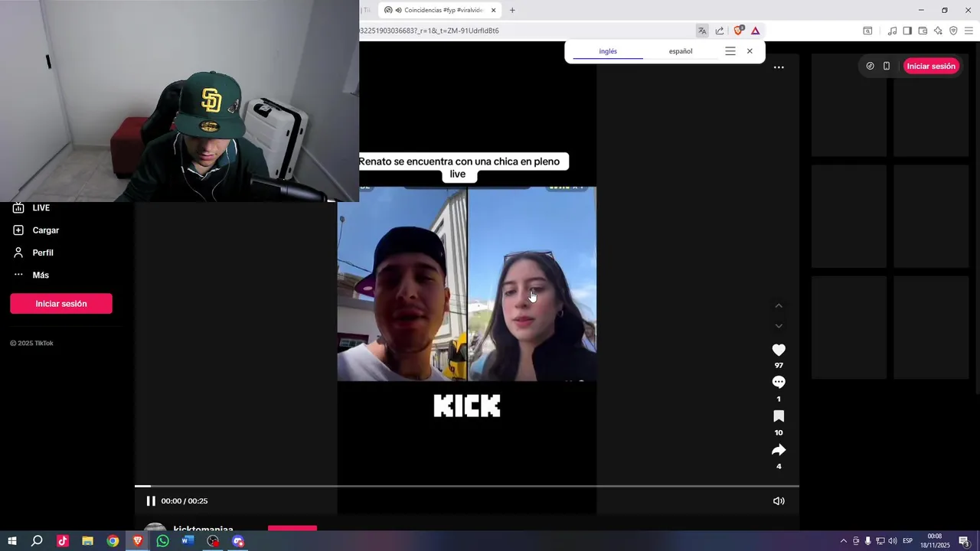Screen dimensions: 980x551
Task: Like the video with heart icon
Action: (x=779, y=350)
